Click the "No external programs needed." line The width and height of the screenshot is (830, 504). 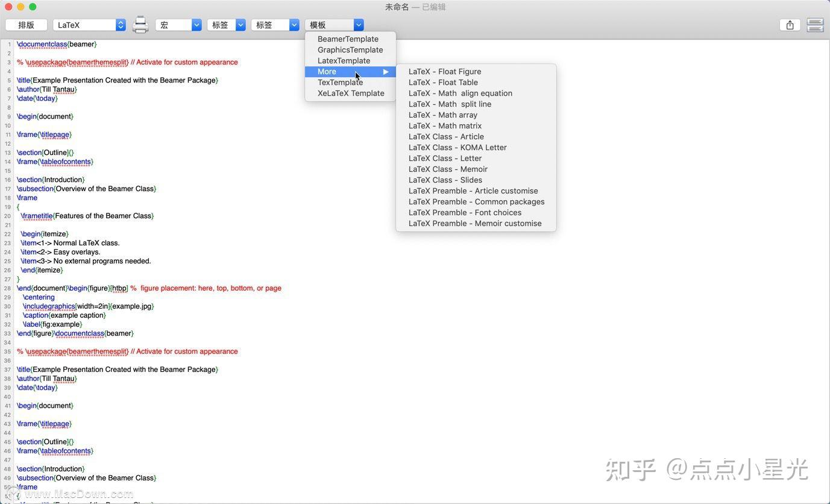pyautogui.click(x=86, y=261)
